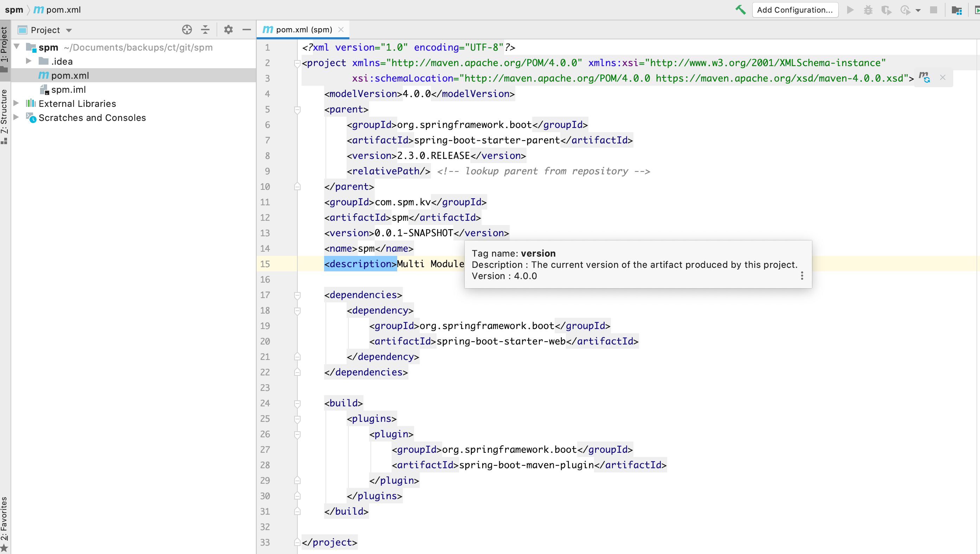This screenshot has height=554, width=980.
Task: Select the pom.xml (spm) editor tab
Action: [304, 30]
